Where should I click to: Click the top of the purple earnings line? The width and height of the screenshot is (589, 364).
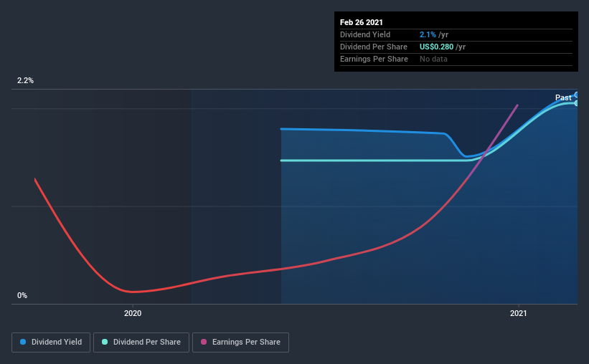517,105
